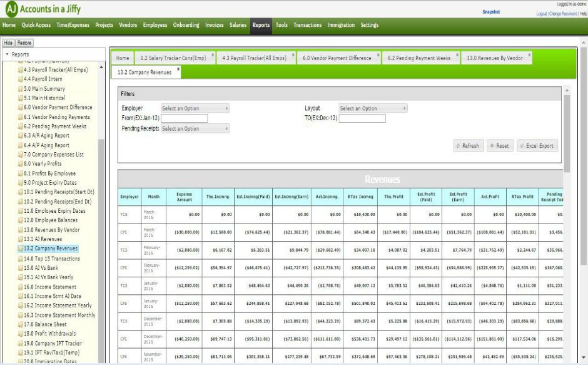Click the Refresh button

click(468, 146)
